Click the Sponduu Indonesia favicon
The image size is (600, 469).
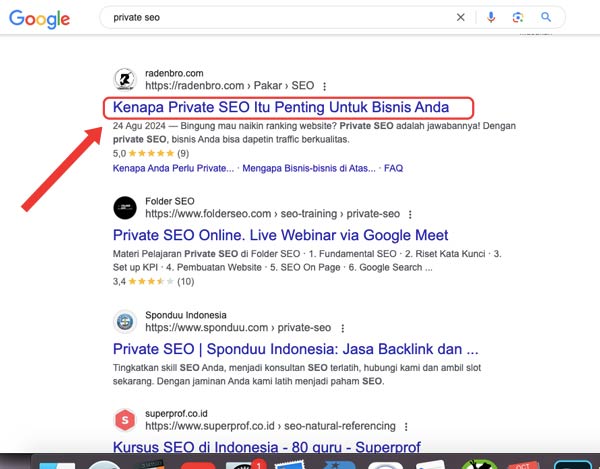[x=125, y=321]
